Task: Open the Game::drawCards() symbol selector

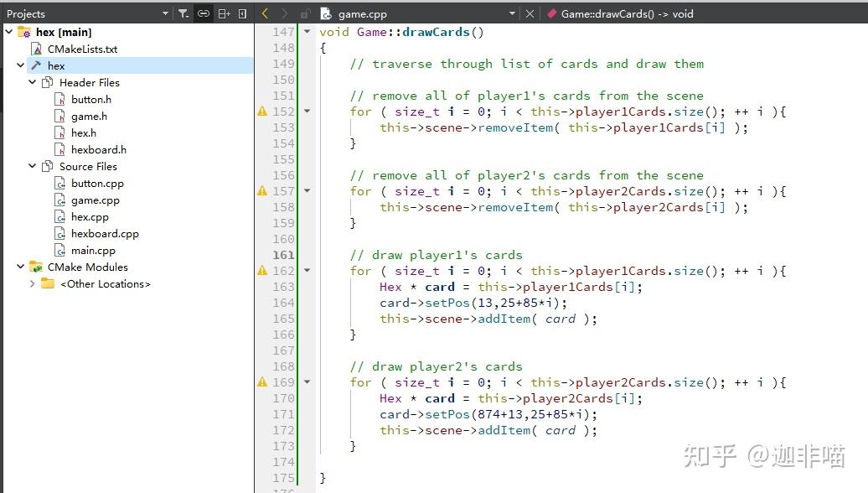Action: (627, 13)
